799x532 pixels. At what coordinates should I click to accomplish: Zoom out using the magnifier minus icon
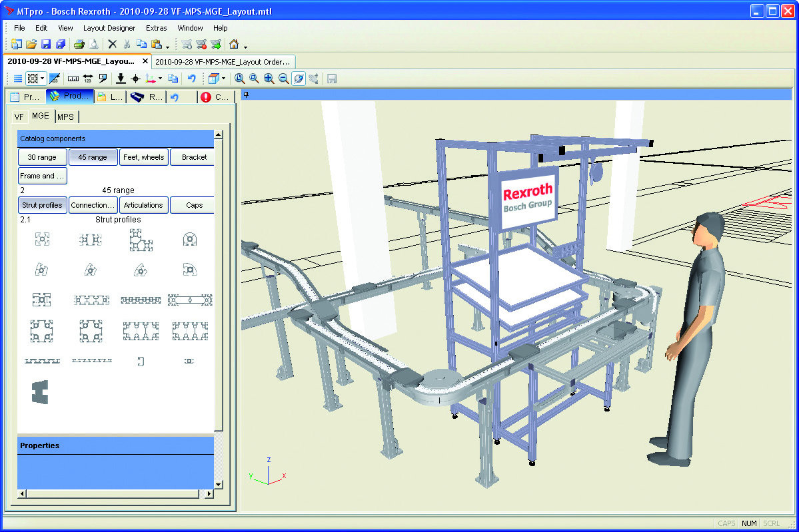pyautogui.click(x=284, y=78)
